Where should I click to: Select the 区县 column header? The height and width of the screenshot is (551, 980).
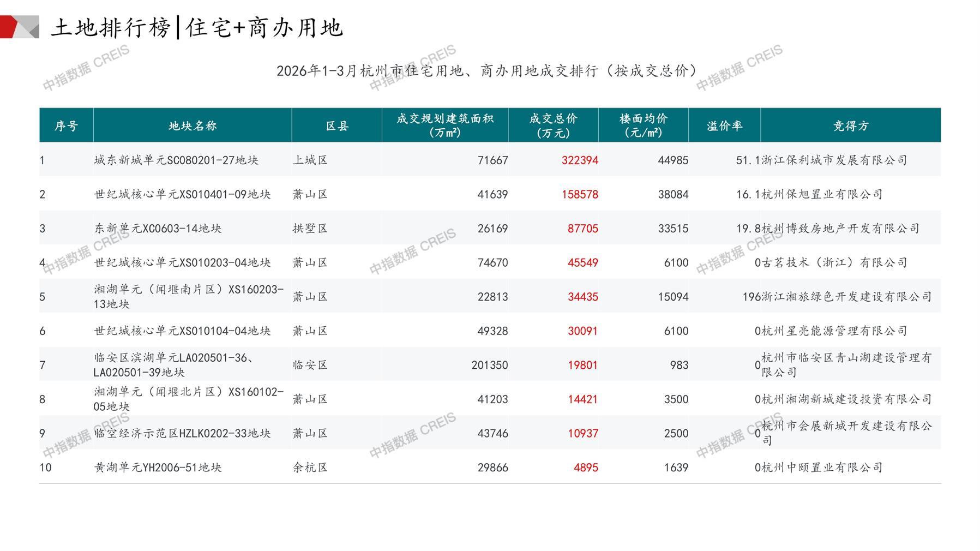pos(337,126)
